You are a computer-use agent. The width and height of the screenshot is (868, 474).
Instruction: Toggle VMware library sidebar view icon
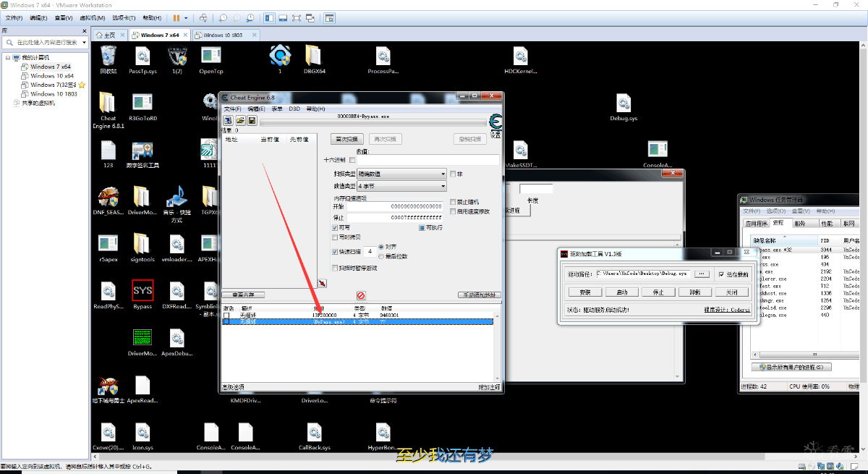click(x=269, y=17)
